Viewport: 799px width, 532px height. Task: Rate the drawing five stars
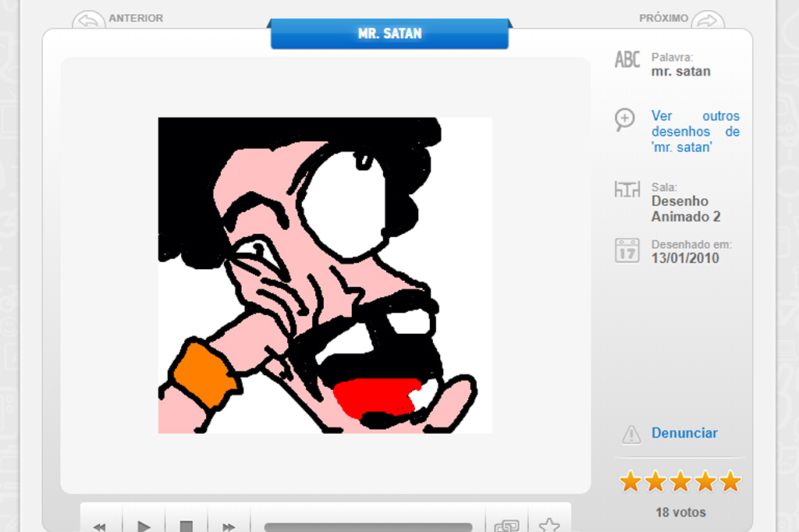coord(730,481)
